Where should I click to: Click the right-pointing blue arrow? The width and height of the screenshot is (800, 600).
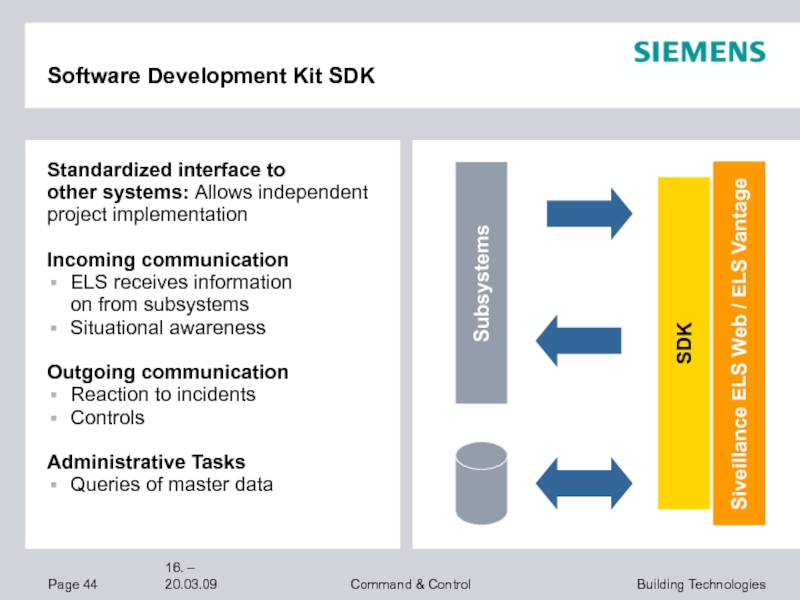[x=589, y=214]
